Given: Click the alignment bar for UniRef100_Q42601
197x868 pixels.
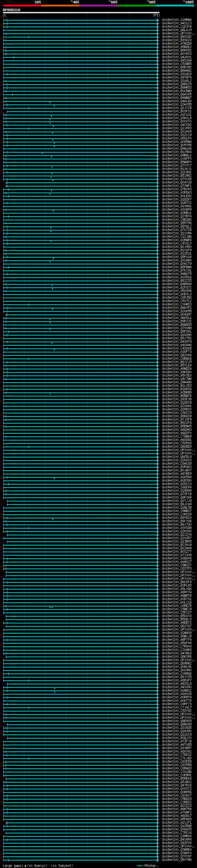Looking at the screenshot, I should [x=81, y=57].
